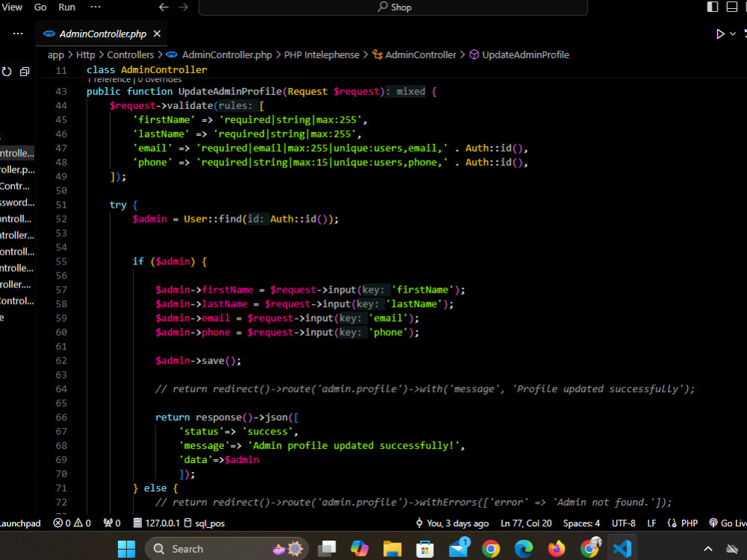Click the Shop command center search box
The image size is (747, 560).
393,7
